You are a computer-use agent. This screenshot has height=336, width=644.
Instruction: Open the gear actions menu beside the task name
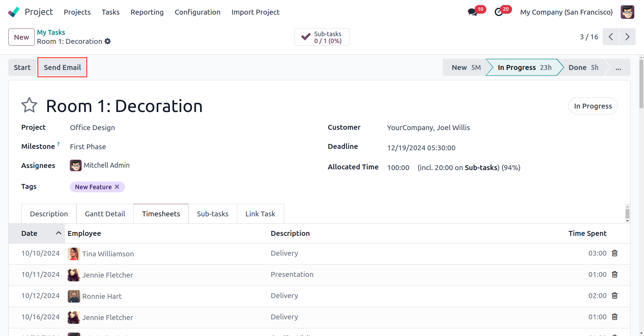tap(108, 41)
